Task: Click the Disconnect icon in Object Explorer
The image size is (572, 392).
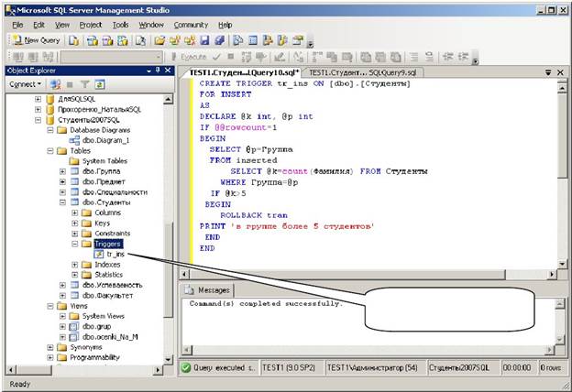Action: 55,84
